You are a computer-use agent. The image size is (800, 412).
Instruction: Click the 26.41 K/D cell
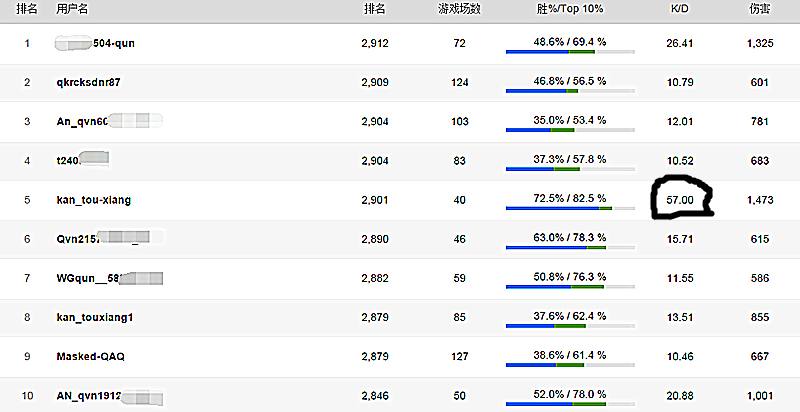click(680, 43)
